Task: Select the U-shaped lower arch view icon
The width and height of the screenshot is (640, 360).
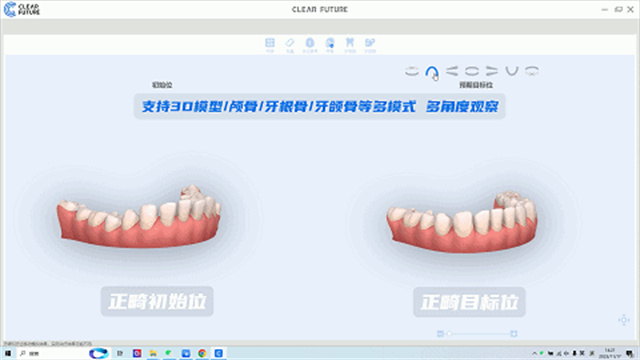Action: point(512,71)
